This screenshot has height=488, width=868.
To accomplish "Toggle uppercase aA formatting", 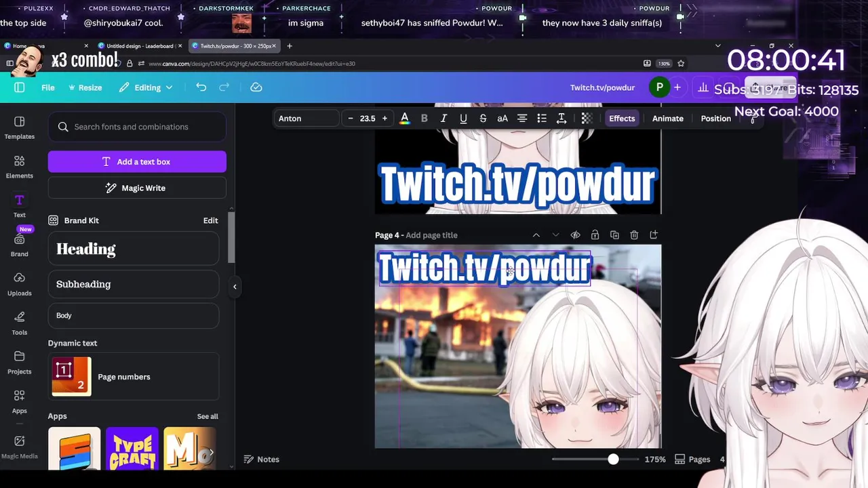I will point(502,119).
